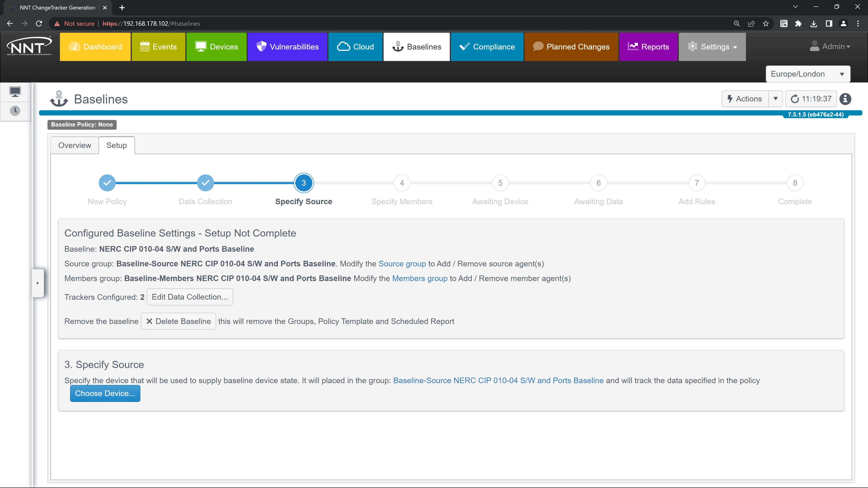Image resolution: width=868 pixels, height=488 pixels.
Task: Select step 8 Complete circle
Action: (795, 183)
